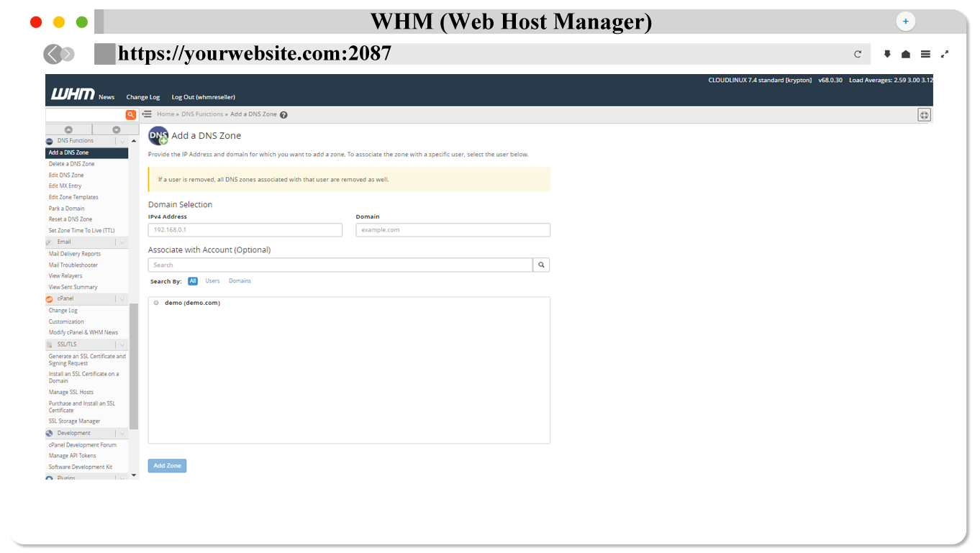The image size is (980, 553).
Task: Go to Home breadcrumb link
Action: coord(165,114)
